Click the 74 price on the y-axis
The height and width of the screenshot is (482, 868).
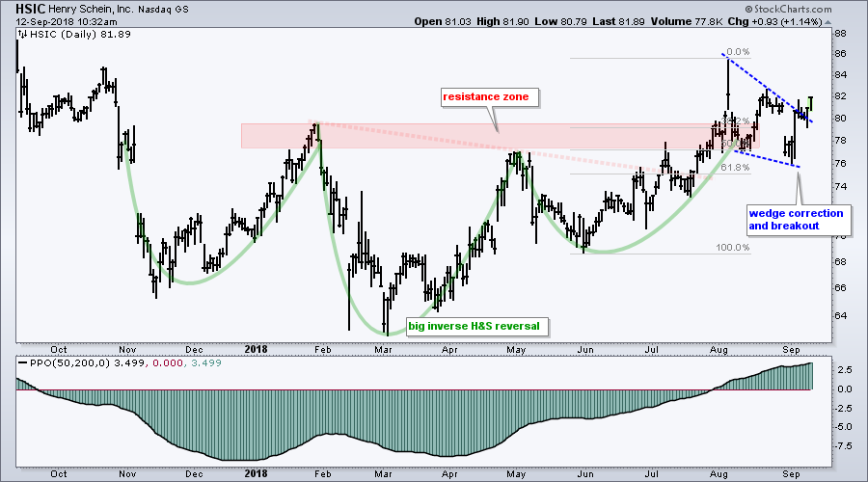point(840,186)
